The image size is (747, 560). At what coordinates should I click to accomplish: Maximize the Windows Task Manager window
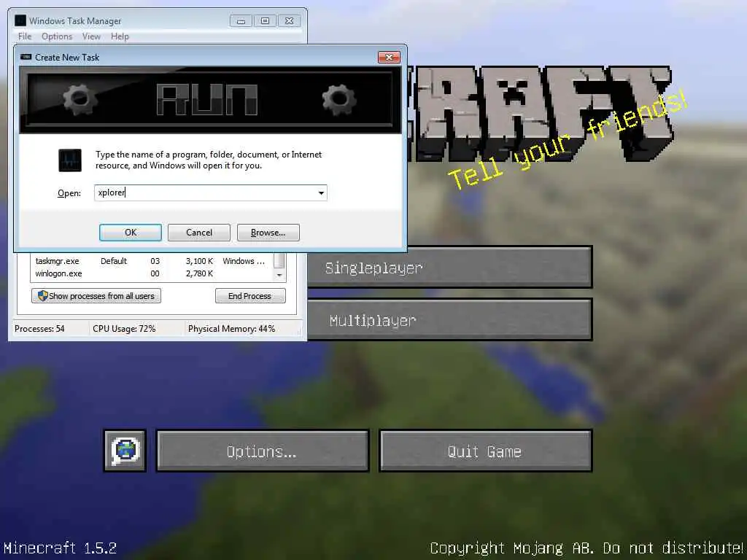[x=265, y=21]
